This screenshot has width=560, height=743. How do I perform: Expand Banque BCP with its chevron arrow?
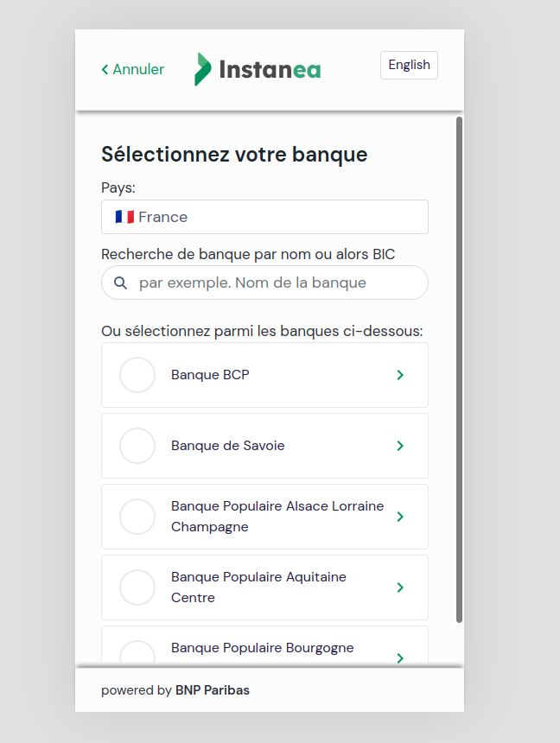[x=400, y=375]
